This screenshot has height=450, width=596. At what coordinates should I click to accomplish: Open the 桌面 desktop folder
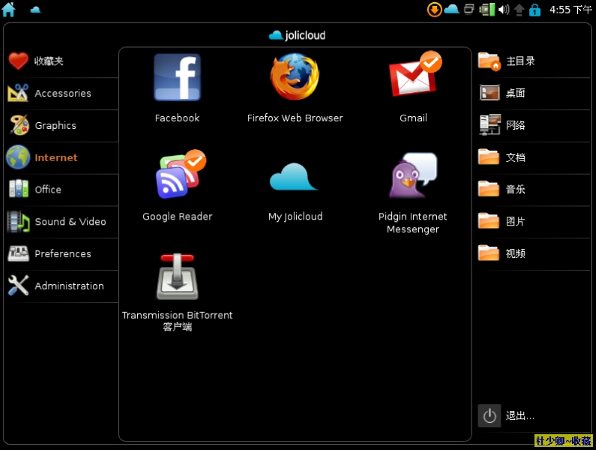coord(533,93)
